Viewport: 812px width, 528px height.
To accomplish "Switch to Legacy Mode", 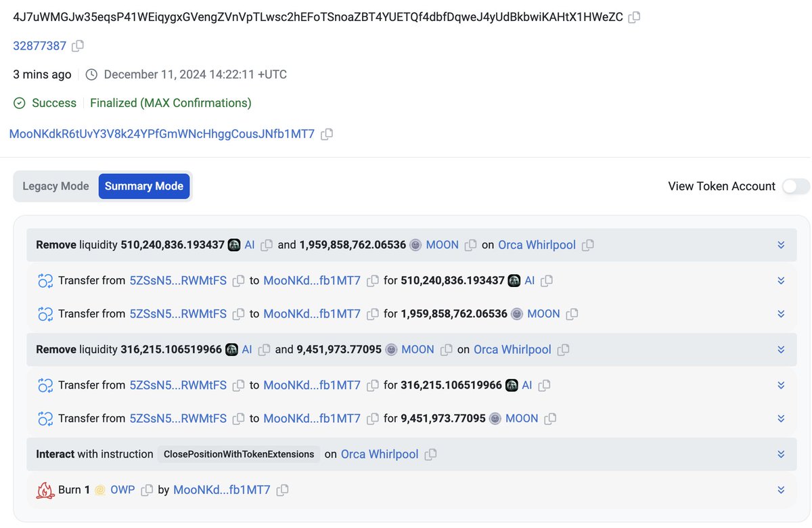I will (55, 186).
